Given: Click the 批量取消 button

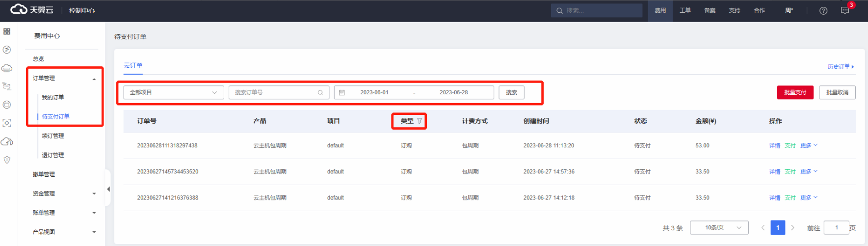Looking at the screenshot, I should 837,92.
